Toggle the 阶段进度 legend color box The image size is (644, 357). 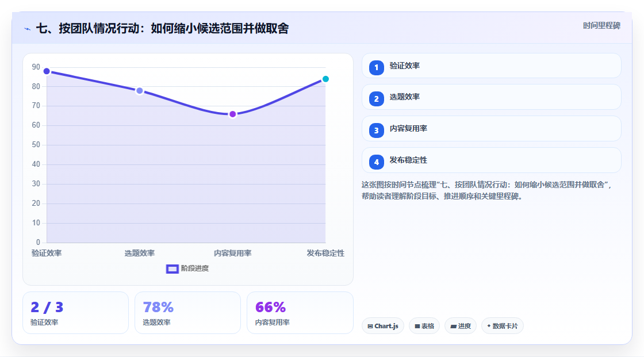pos(172,268)
